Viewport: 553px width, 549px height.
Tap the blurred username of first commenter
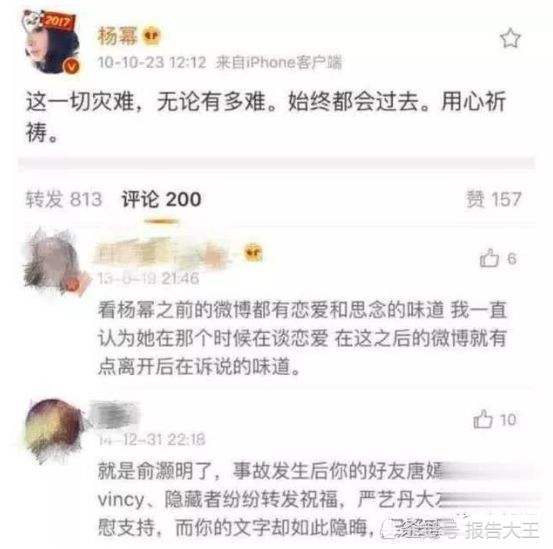(x=164, y=254)
